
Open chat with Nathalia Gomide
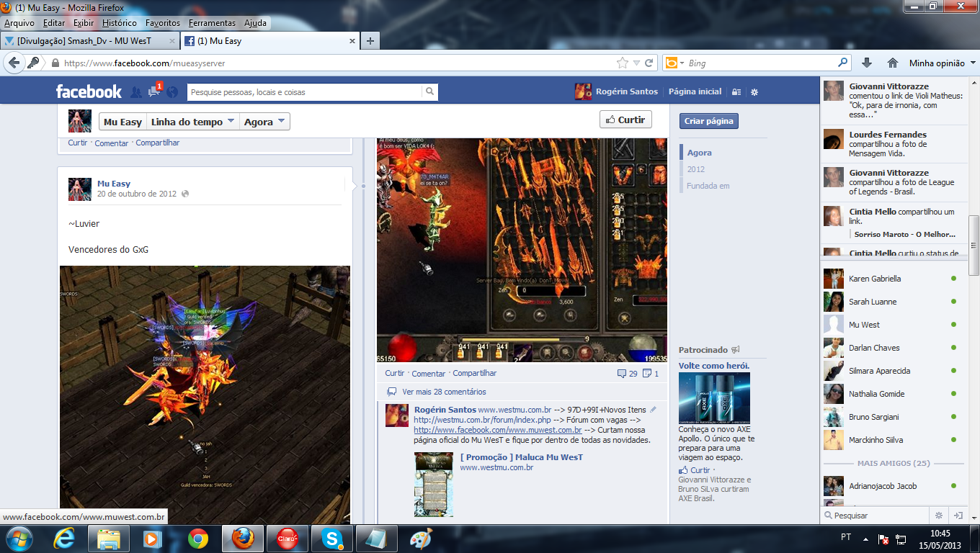click(x=894, y=394)
